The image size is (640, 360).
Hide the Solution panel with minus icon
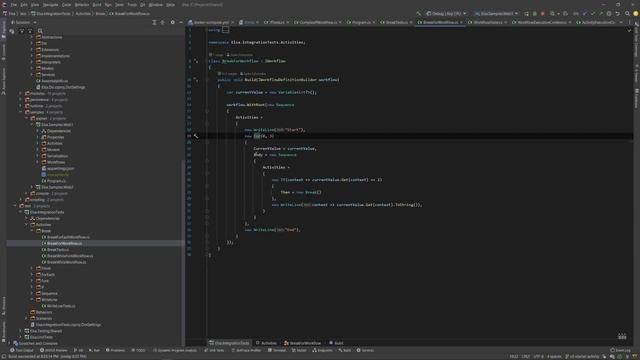coord(181,22)
